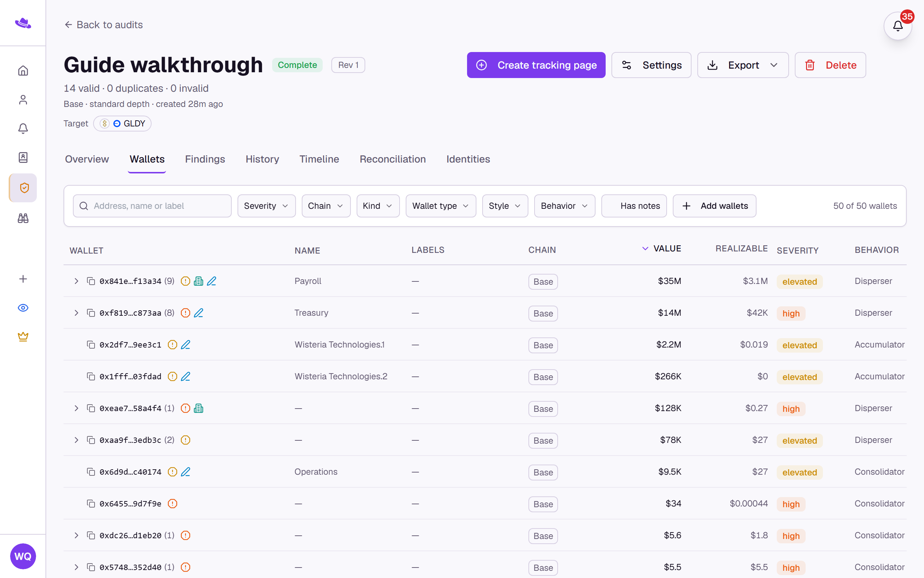Open the person profile sidebar icon
The image size is (924, 578).
[x=23, y=100]
